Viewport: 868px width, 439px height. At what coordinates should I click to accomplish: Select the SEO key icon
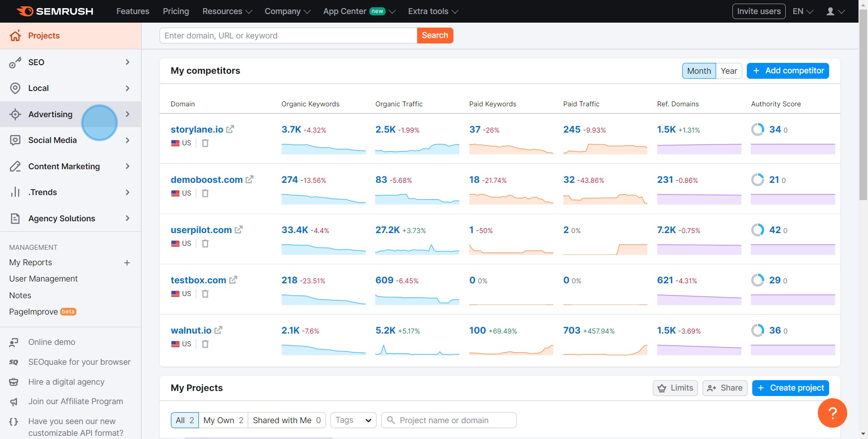[x=15, y=62]
